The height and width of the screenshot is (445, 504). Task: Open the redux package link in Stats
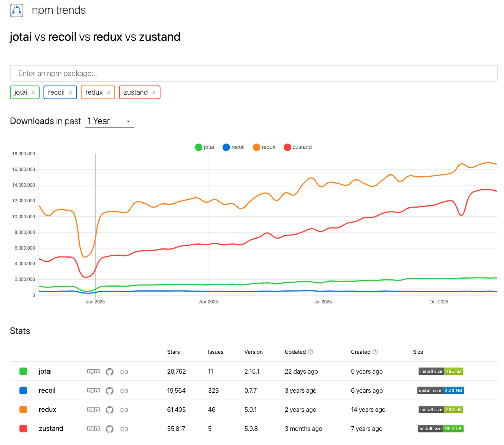pos(47,410)
